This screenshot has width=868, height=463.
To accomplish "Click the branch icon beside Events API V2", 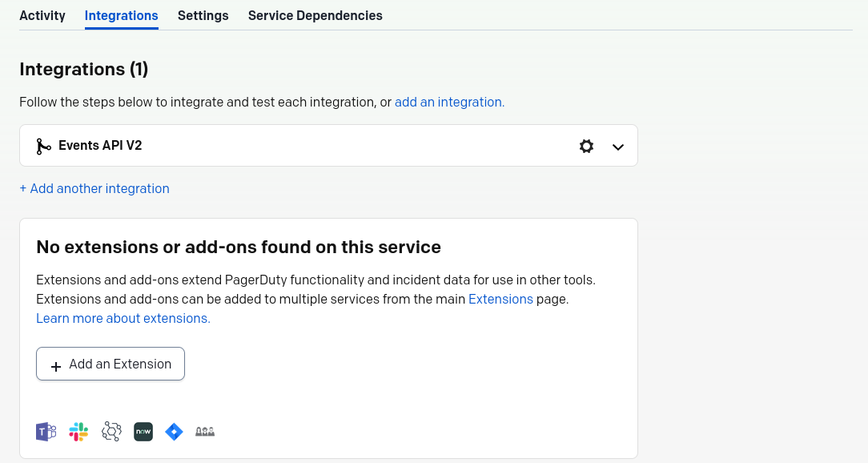I will (x=43, y=147).
